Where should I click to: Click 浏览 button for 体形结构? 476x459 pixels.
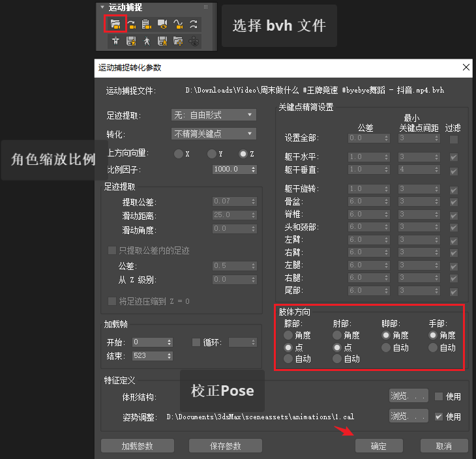409,396
